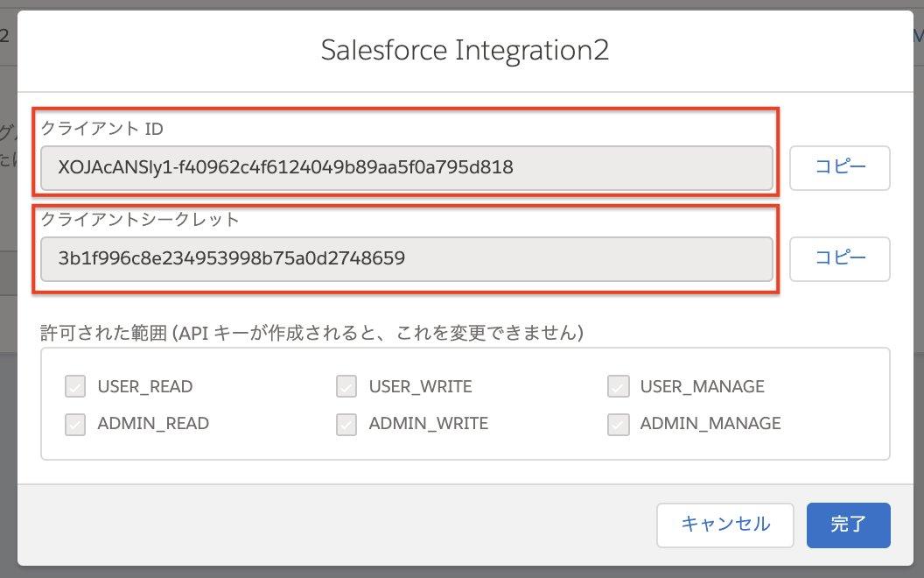Toggle the USER_MANAGE checkbox
Viewport: 924px width, 578px height.
click(x=618, y=386)
